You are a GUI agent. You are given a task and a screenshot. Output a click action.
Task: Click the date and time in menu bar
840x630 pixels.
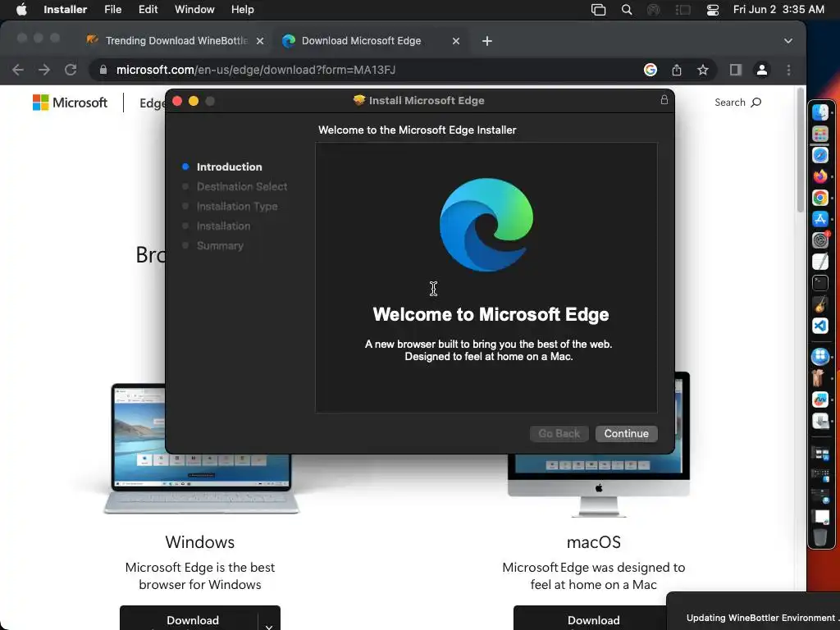pos(778,9)
